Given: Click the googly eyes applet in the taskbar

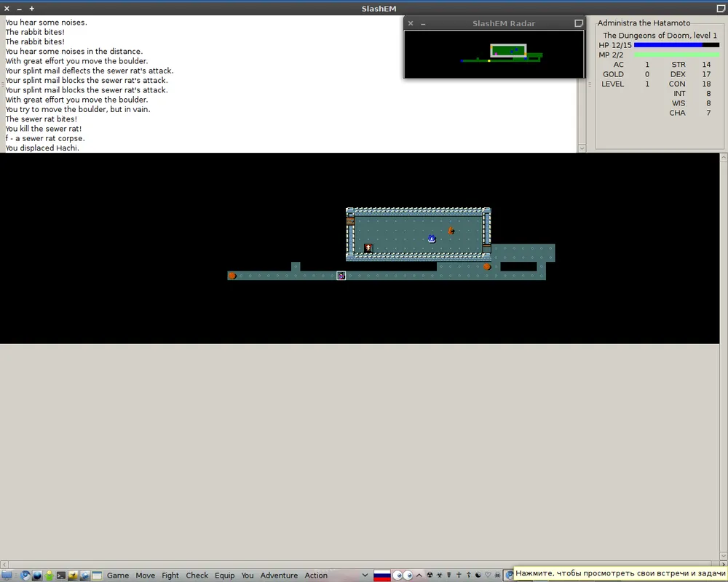Looking at the screenshot, I should coord(403,575).
